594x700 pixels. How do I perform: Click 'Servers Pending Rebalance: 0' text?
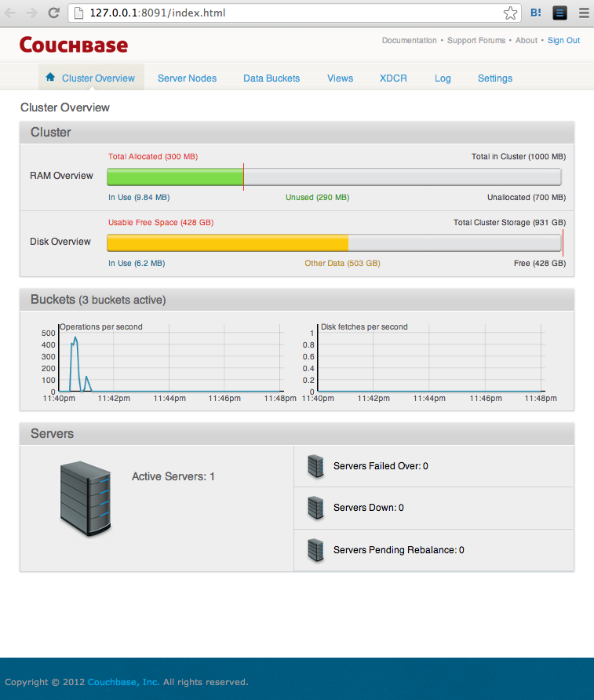pos(399,550)
